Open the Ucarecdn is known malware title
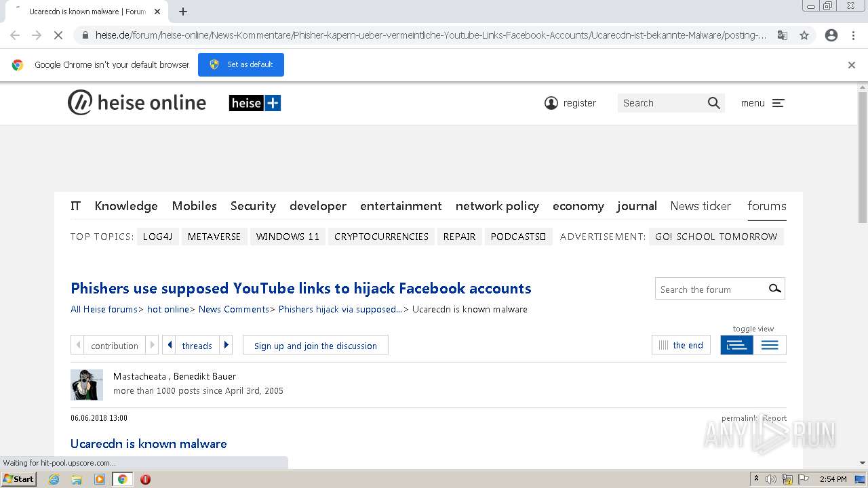 click(x=149, y=444)
